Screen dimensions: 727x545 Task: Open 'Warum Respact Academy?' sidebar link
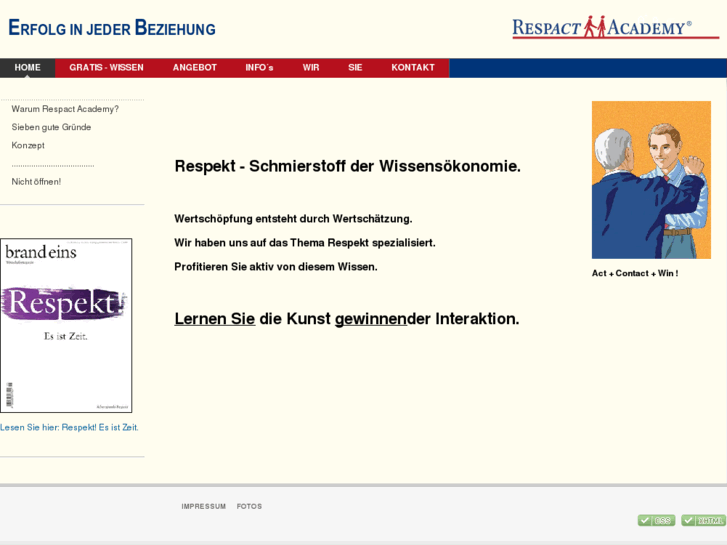[65, 109]
